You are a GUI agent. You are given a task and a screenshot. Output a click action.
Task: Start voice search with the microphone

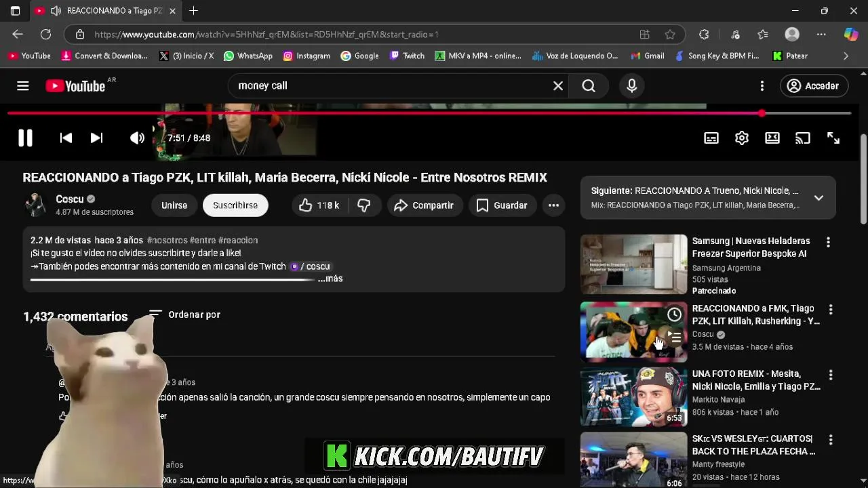tap(632, 85)
